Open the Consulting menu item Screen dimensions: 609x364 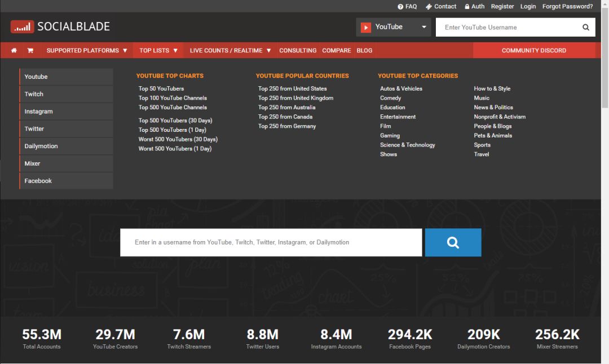(298, 51)
